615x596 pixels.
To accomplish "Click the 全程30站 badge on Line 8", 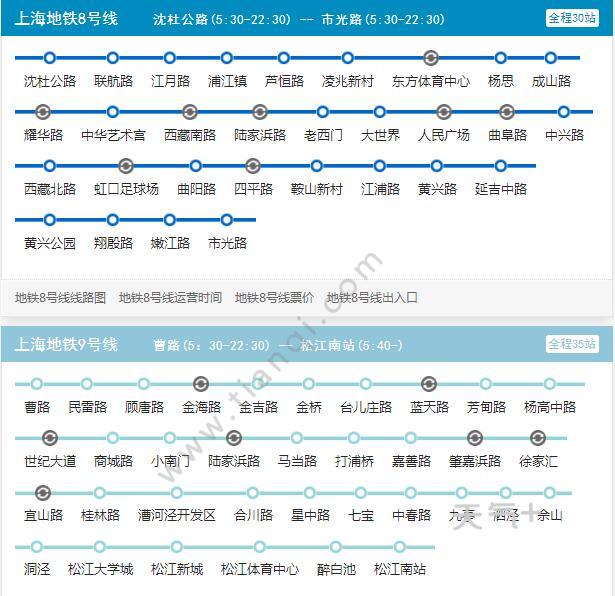I will pos(572,19).
